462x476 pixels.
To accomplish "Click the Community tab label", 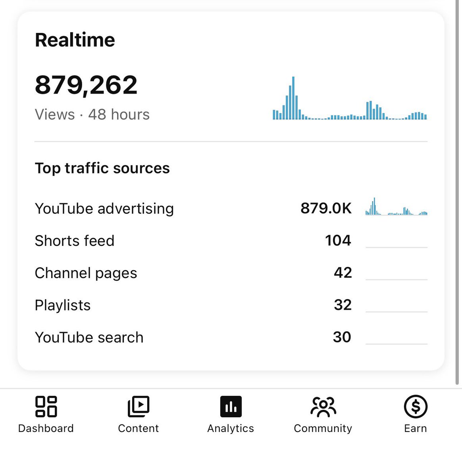I will [323, 428].
